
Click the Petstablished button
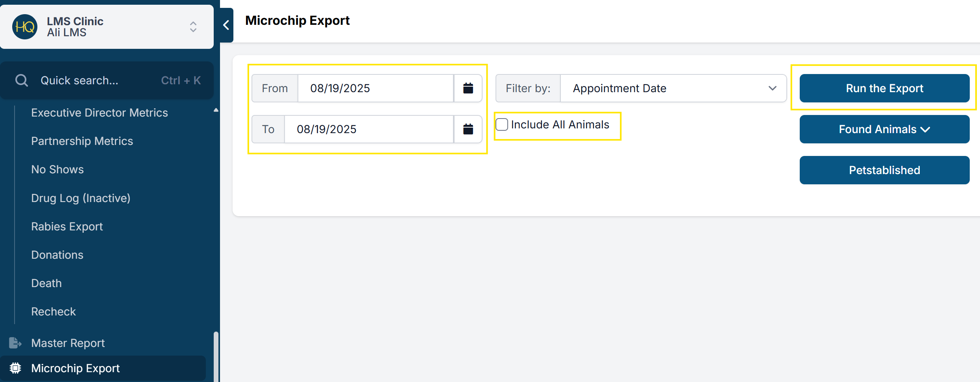tap(884, 170)
